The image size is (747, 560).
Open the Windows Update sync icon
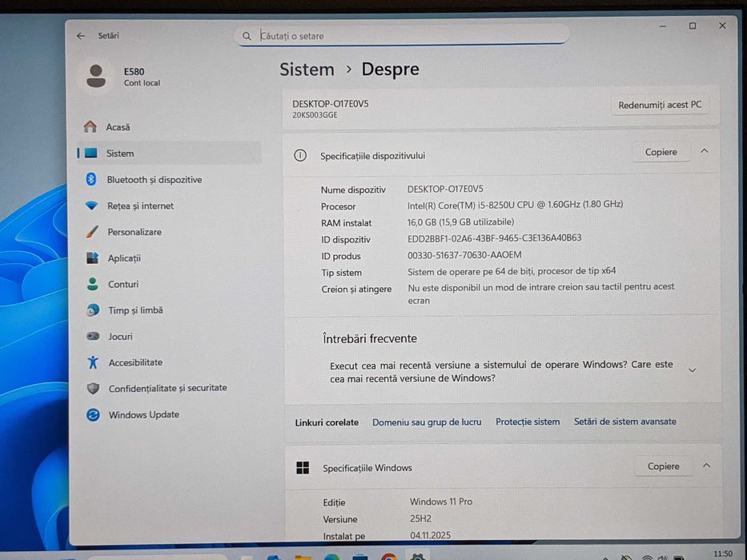[x=94, y=414]
